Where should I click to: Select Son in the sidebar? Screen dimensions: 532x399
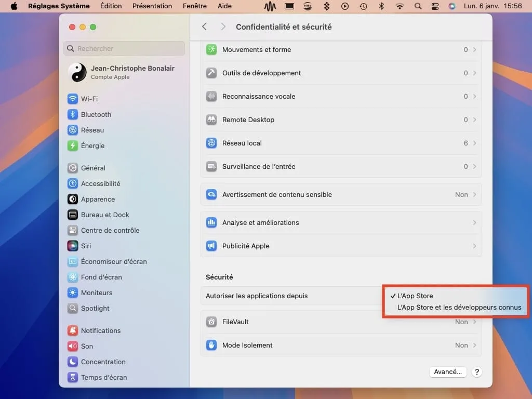click(81, 347)
